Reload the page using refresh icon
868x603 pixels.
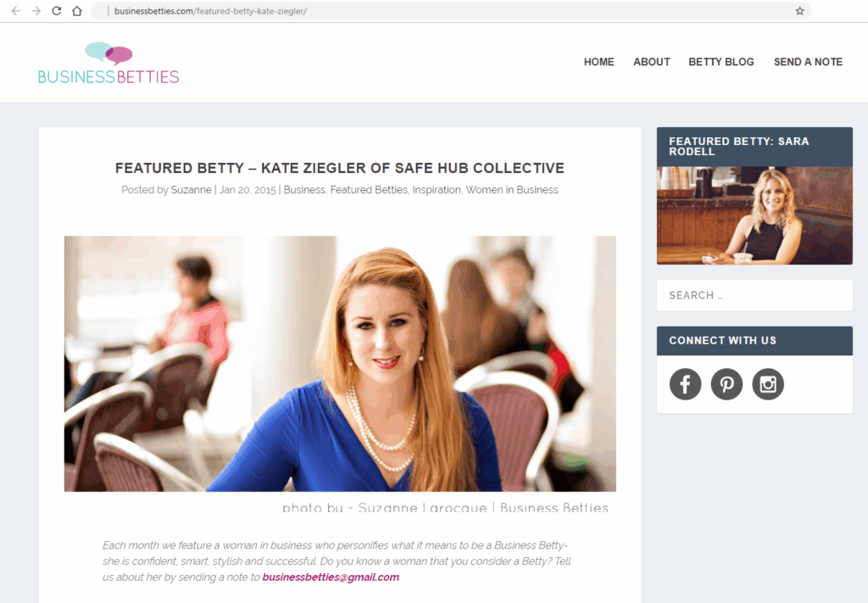[56, 10]
